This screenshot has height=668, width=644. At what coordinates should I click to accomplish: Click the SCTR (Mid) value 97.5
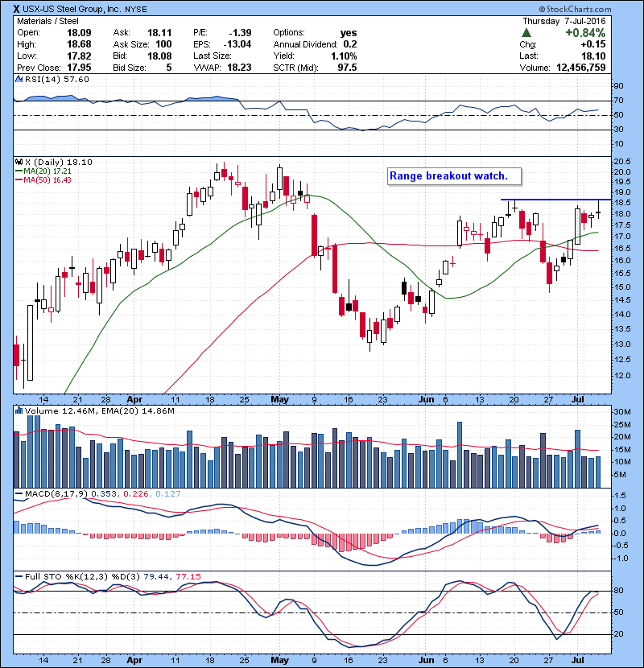pyautogui.click(x=348, y=68)
